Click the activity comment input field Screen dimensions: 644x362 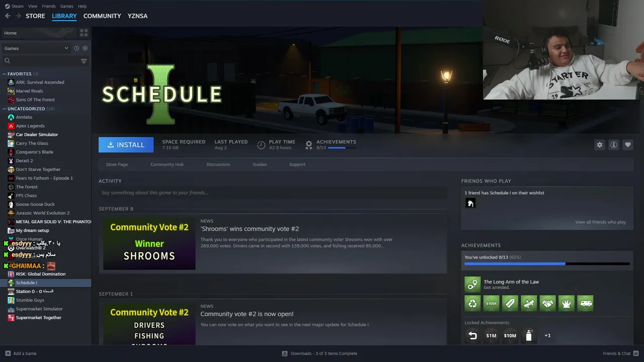[273, 193]
